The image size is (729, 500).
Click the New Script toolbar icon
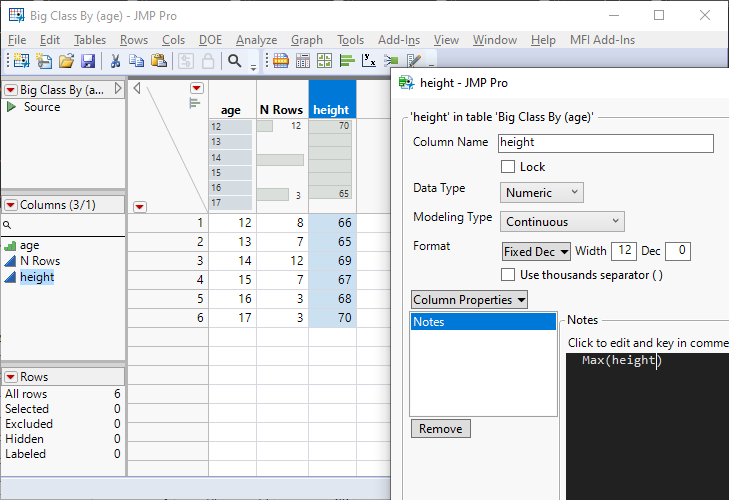point(44,60)
